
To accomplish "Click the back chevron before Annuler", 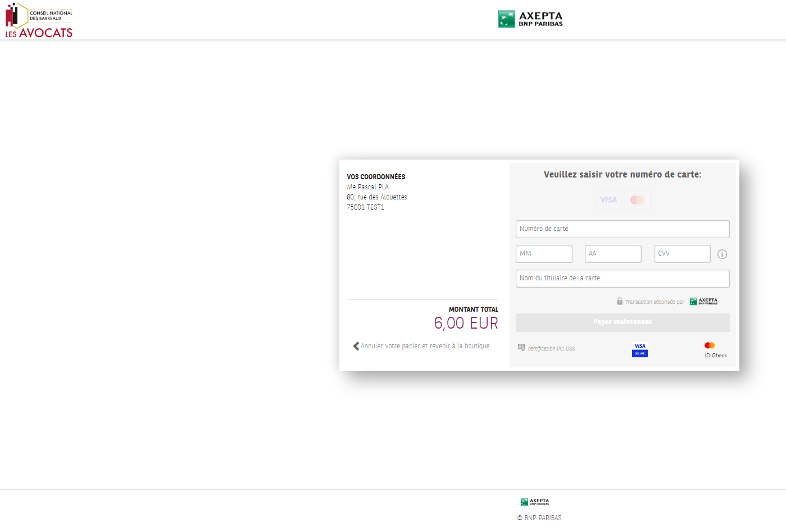I will [x=356, y=346].
